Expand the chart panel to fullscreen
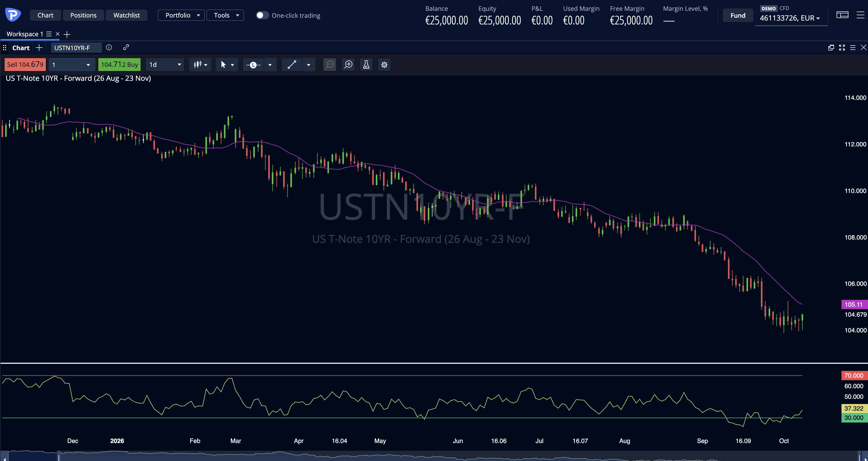The width and height of the screenshot is (868, 461). tap(842, 48)
